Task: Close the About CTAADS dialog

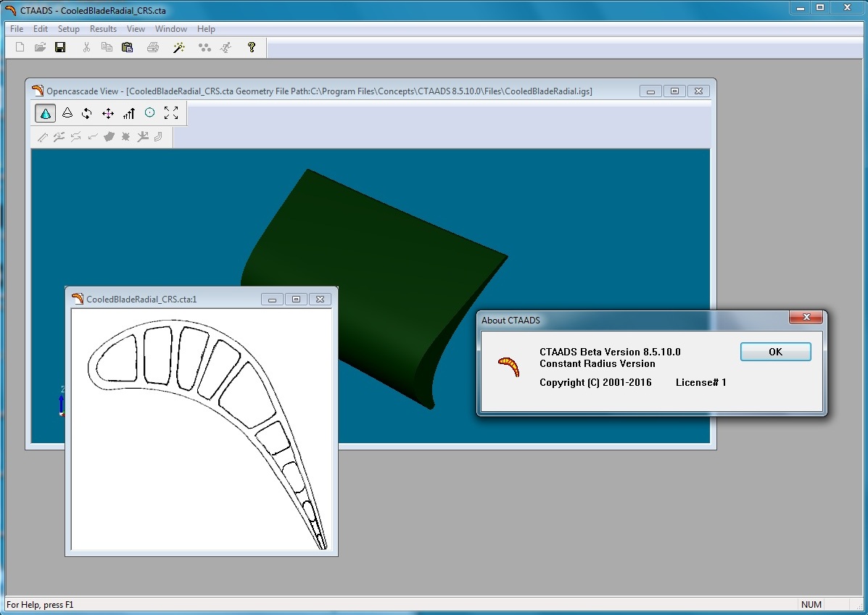Action: coord(806,317)
